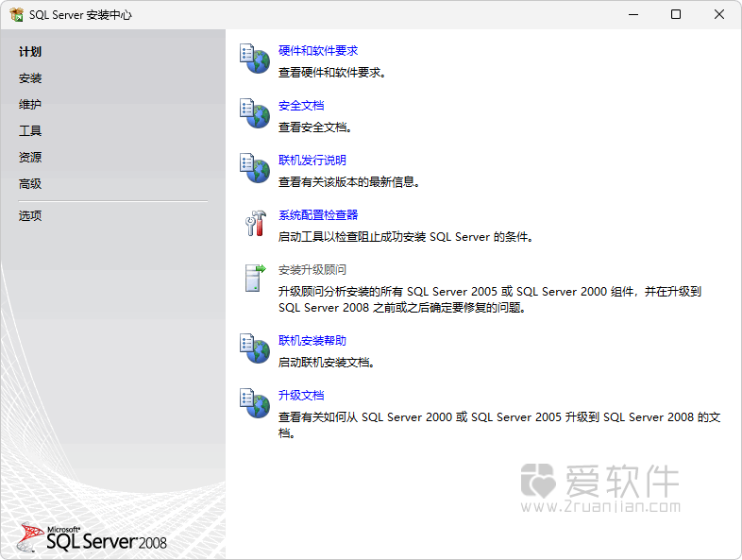Switch to the 安装 sidebar page
Image resolution: width=742 pixels, height=560 pixels.
tap(30, 78)
